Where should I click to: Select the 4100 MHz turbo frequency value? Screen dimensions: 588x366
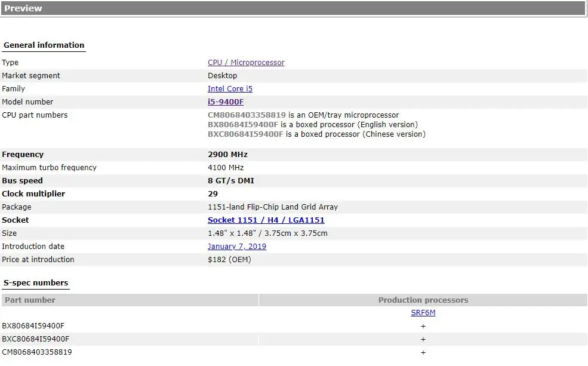[226, 168]
